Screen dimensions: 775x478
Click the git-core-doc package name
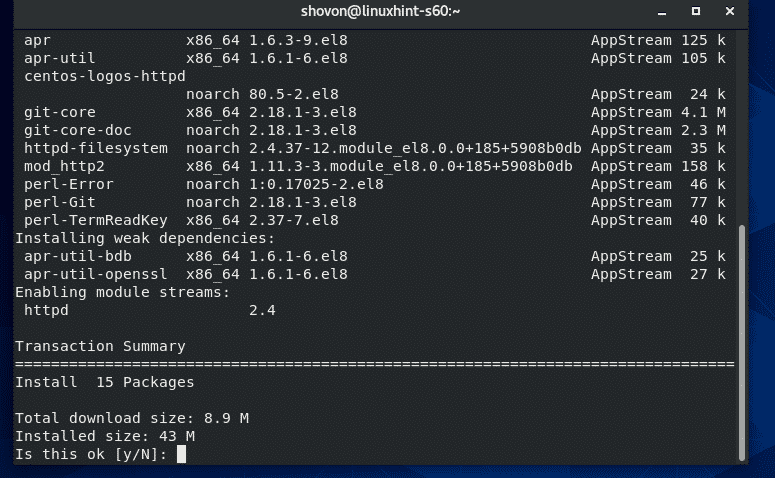point(78,130)
